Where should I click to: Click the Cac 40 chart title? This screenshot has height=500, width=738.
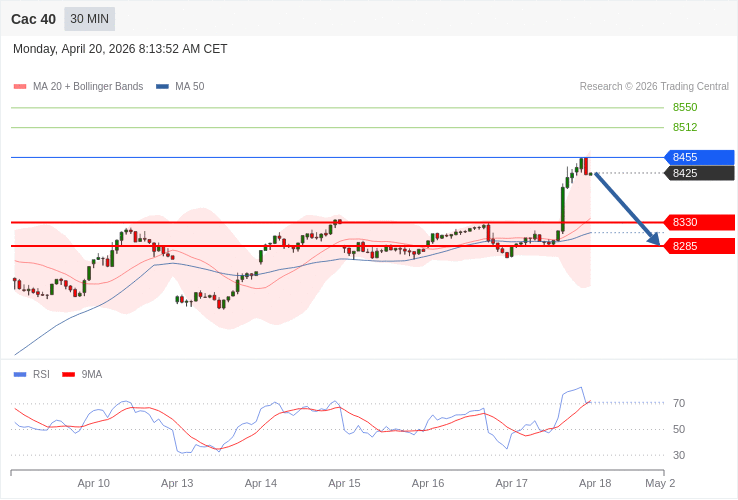coord(33,19)
